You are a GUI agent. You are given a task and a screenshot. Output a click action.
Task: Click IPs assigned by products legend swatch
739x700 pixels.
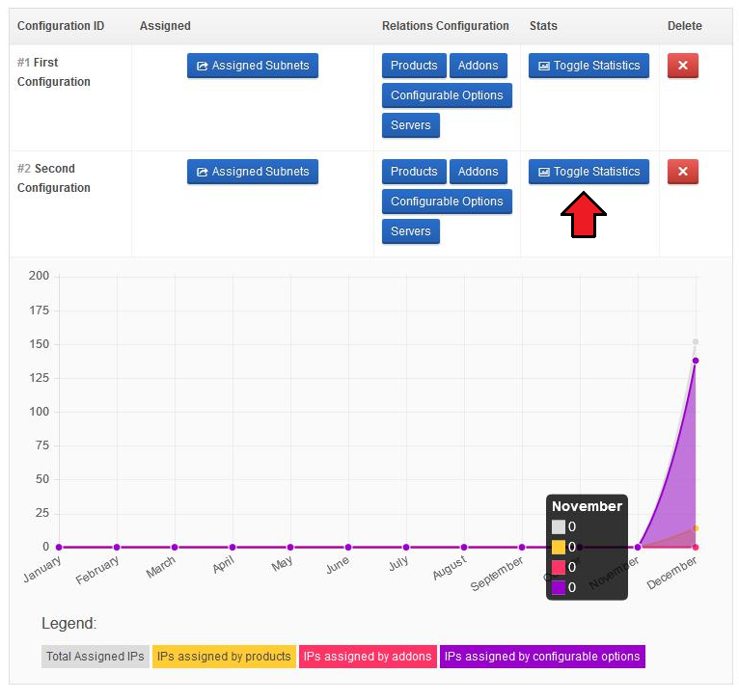(x=224, y=657)
